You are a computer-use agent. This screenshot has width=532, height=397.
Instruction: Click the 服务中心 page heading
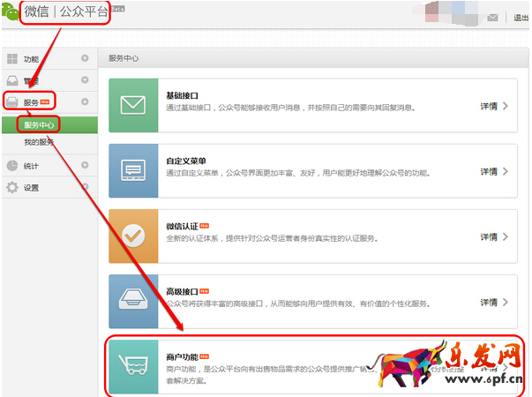coord(124,58)
